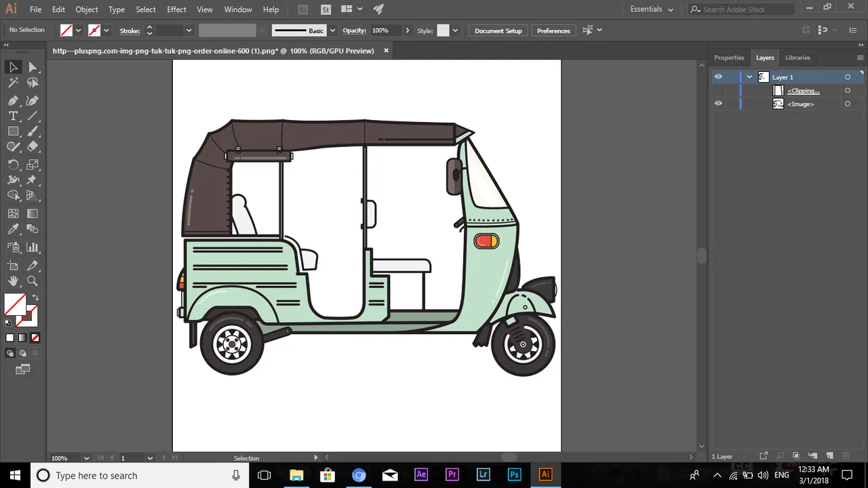The height and width of the screenshot is (488, 868).
Task: Activate the Type tool
Action: (13, 116)
